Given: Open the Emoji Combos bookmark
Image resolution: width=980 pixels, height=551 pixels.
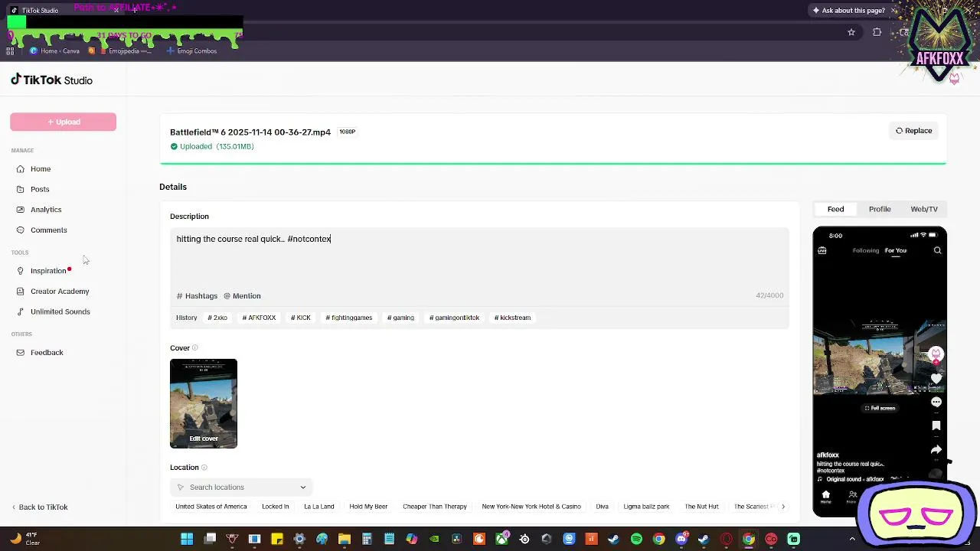Looking at the screenshot, I should pos(191,51).
